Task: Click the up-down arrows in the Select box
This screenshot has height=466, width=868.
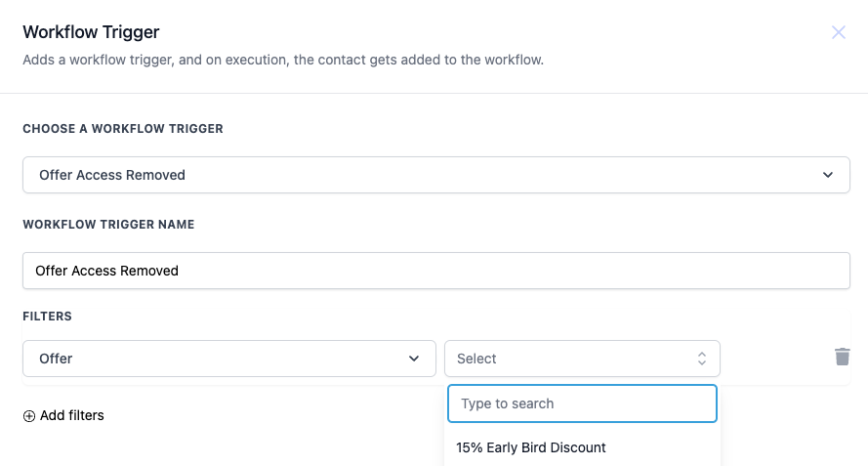Action: [701, 359]
